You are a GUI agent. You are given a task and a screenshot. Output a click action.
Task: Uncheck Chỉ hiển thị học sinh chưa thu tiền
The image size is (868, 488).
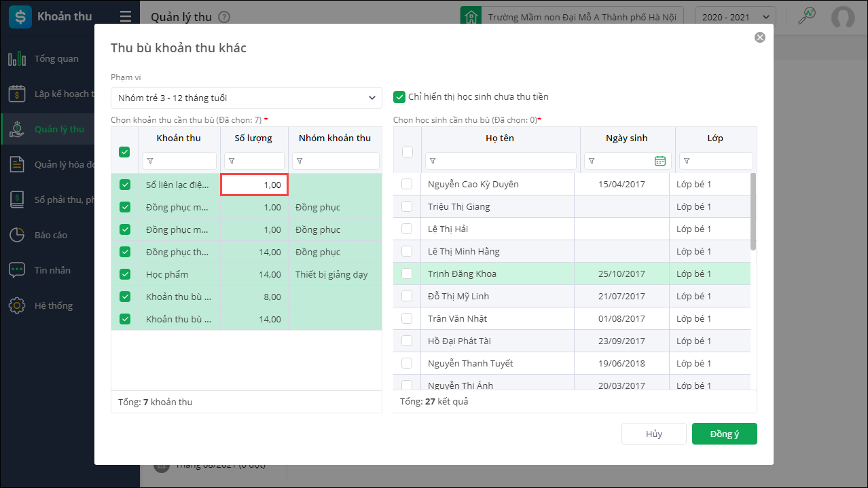pos(399,97)
